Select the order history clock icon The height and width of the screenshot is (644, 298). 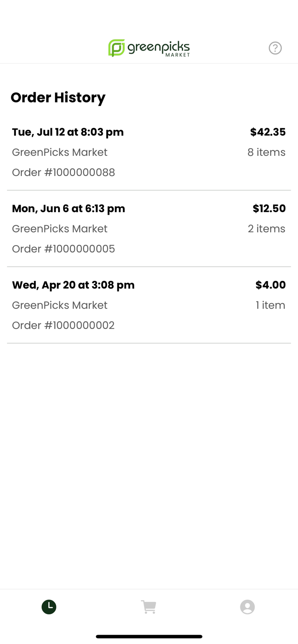(x=49, y=607)
